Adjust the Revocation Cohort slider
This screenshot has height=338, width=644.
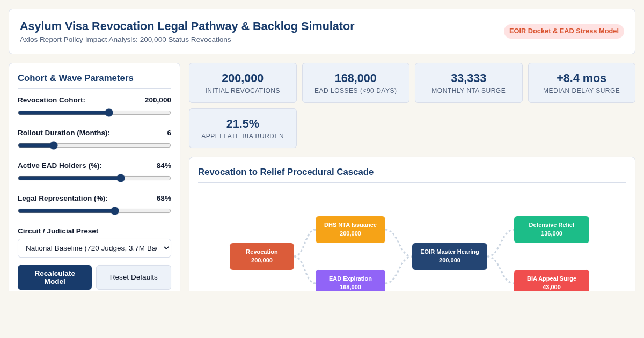[94, 113]
